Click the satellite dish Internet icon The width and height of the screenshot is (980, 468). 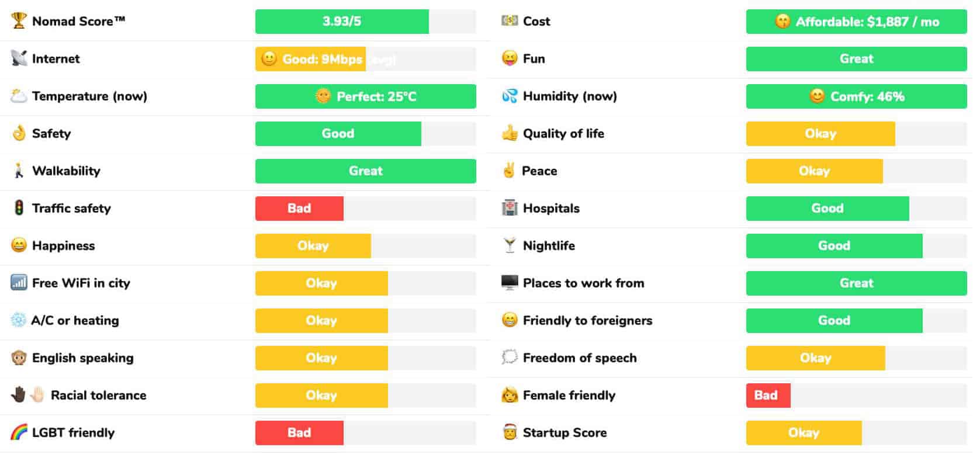point(19,58)
